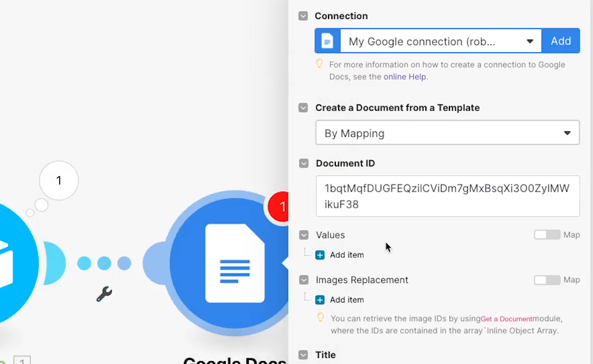Open the online Help link
Screen dimensions: 593x364
[x=405, y=76]
